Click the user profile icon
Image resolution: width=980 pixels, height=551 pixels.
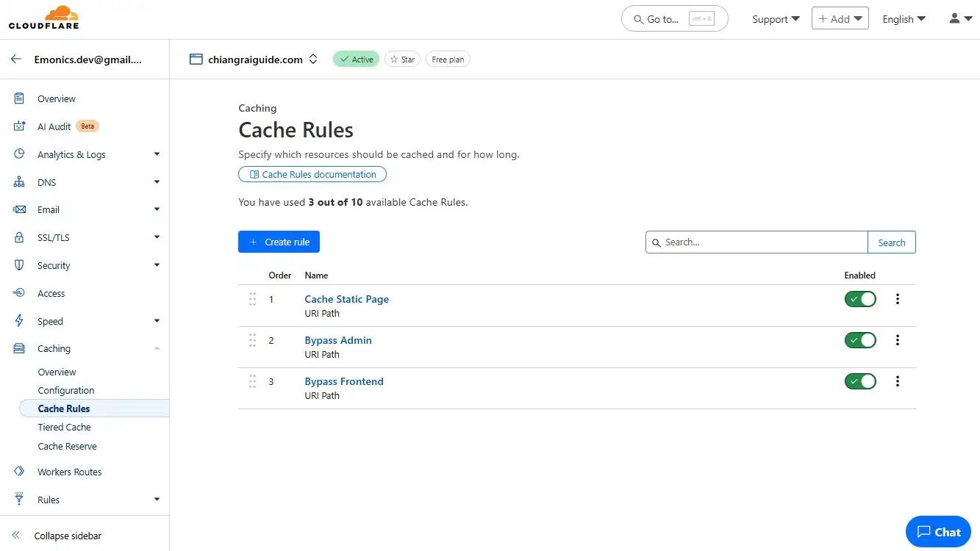(955, 18)
